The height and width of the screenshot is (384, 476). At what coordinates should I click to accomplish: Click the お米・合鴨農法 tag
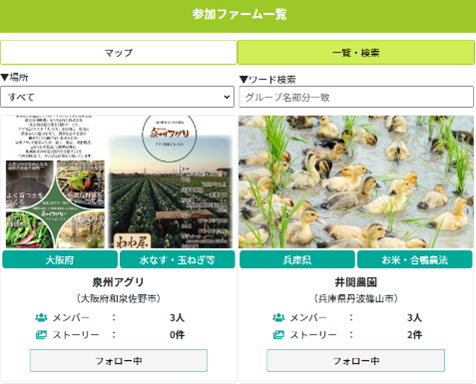point(415,260)
